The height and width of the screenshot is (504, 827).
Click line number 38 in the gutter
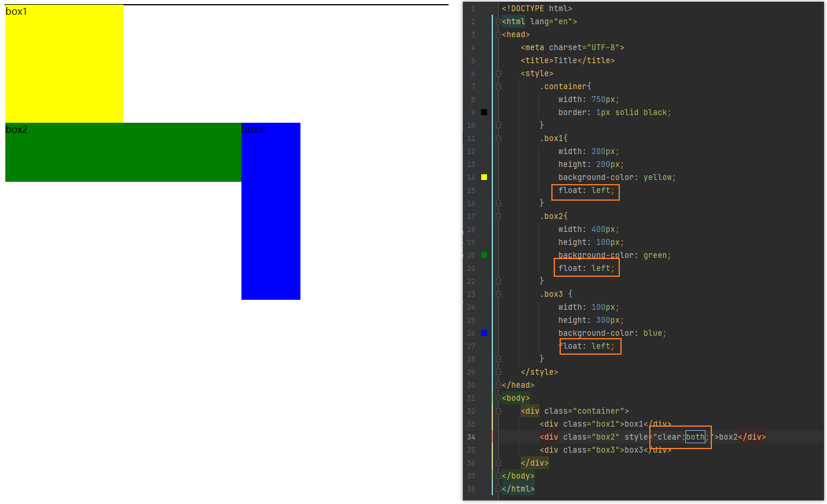point(471,489)
